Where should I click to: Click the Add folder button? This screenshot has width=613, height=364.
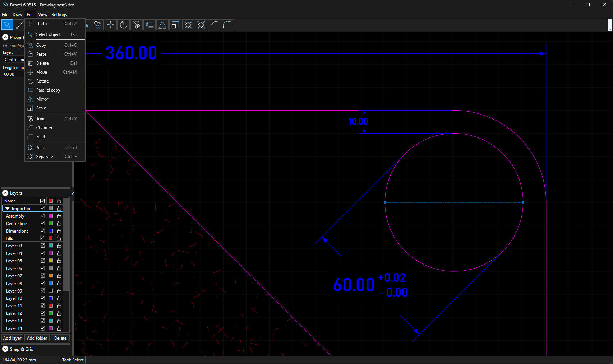(37, 338)
